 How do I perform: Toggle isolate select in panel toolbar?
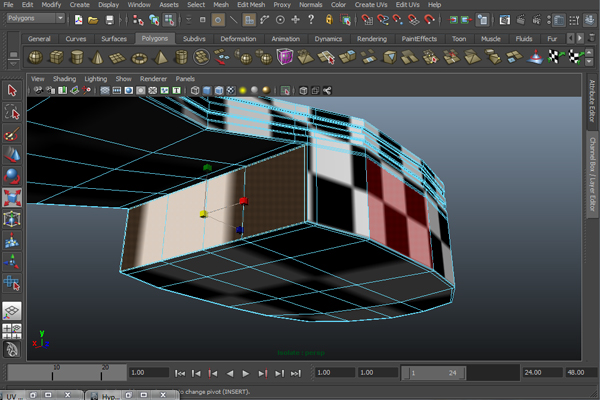(285, 90)
